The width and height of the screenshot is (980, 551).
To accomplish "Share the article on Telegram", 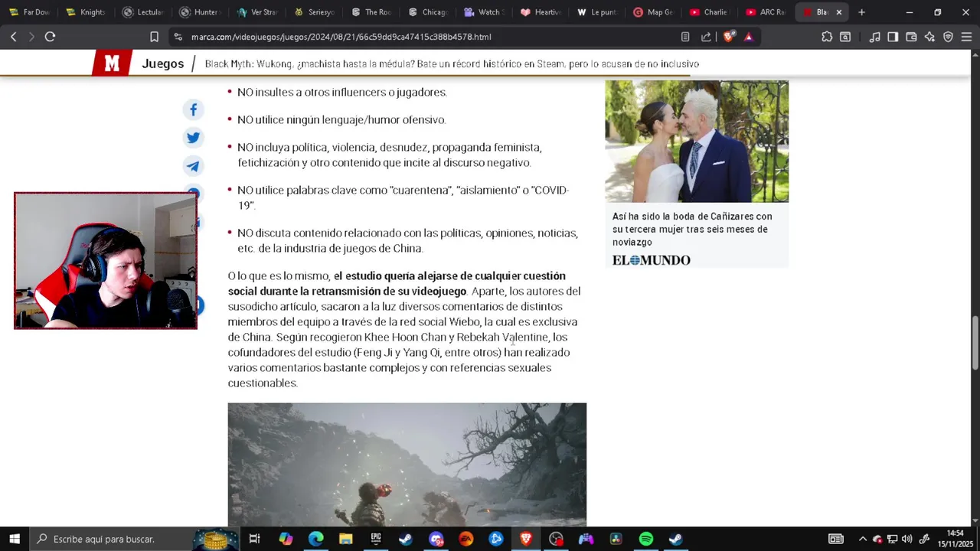I will coord(193,166).
